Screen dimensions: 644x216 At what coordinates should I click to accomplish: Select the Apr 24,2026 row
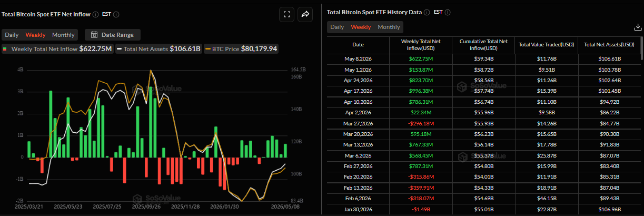coord(483,81)
